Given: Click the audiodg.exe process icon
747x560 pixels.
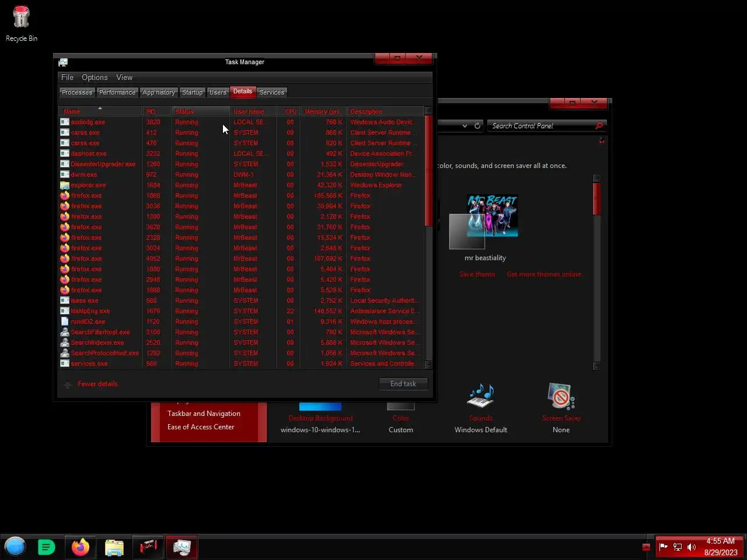Looking at the screenshot, I should coord(65,122).
